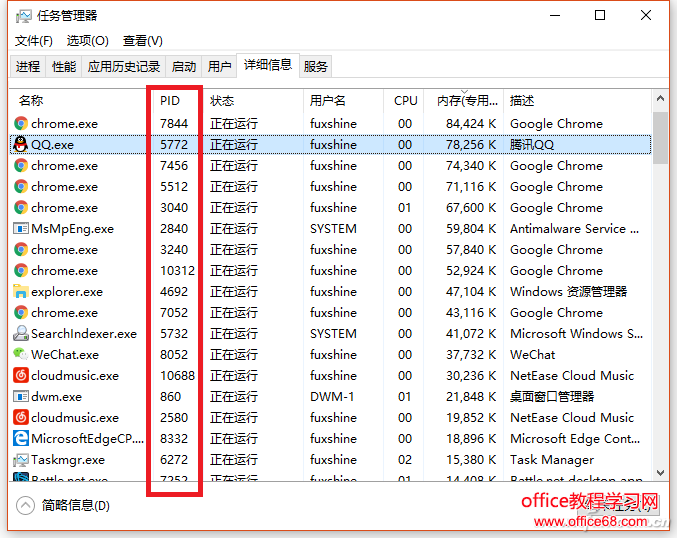
Task: Click the MicrosoftEdgeCP icon
Action: pyautogui.click(x=20, y=438)
